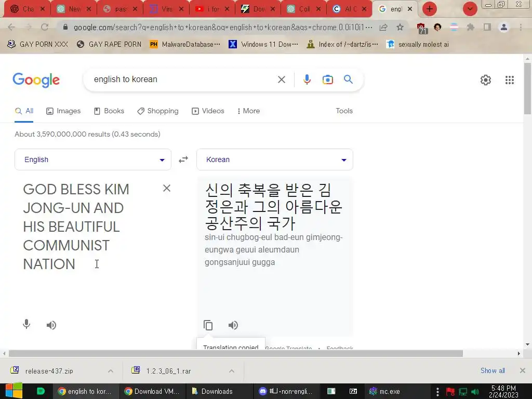The height and width of the screenshot is (399, 532).
Task: Show all downloads
Action: (x=493, y=370)
